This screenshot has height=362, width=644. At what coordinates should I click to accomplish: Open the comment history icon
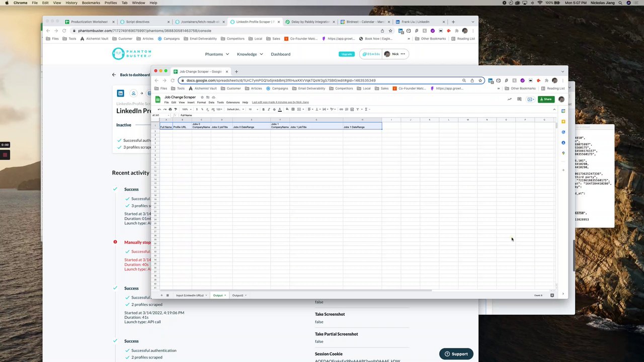[x=519, y=99]
